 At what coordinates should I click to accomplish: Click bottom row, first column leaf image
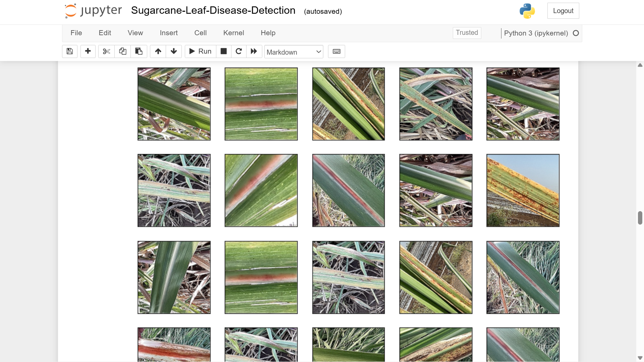pos(174,345)
